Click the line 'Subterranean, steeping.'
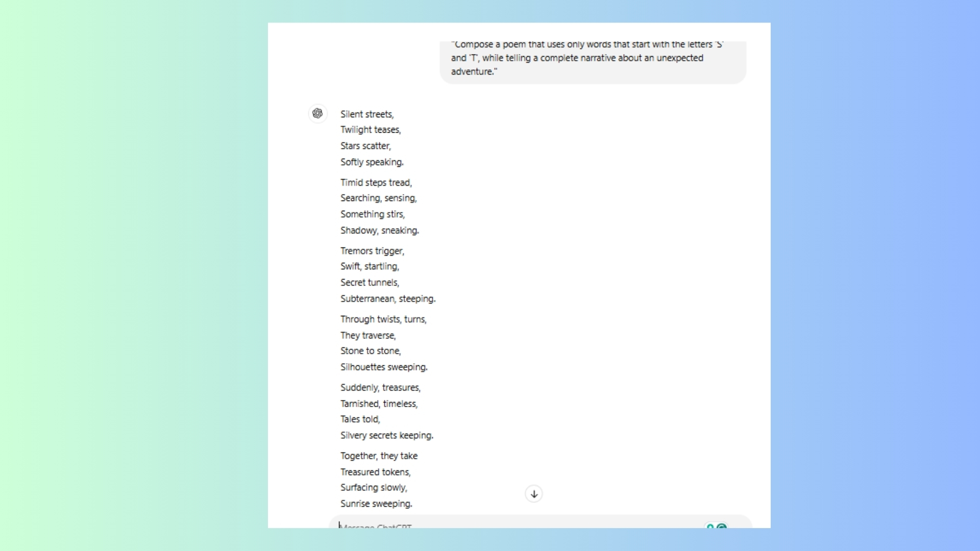 coord(388,299)
